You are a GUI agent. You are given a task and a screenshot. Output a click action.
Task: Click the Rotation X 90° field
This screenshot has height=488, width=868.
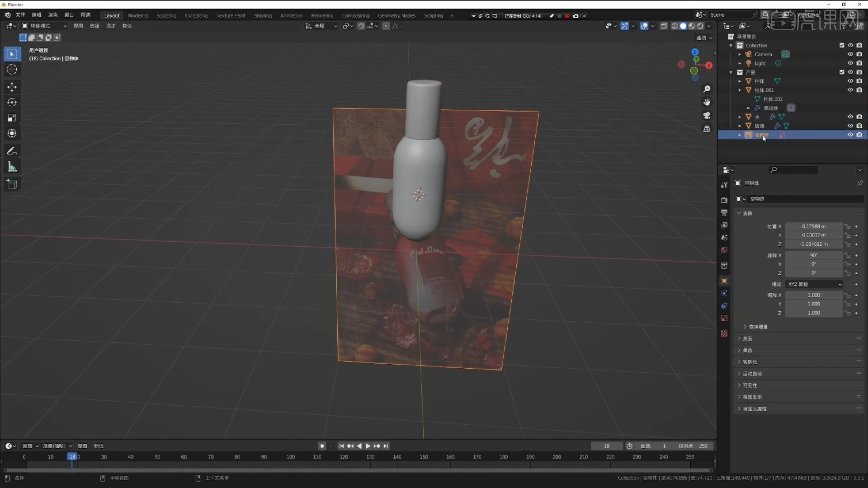pos(814,255)
